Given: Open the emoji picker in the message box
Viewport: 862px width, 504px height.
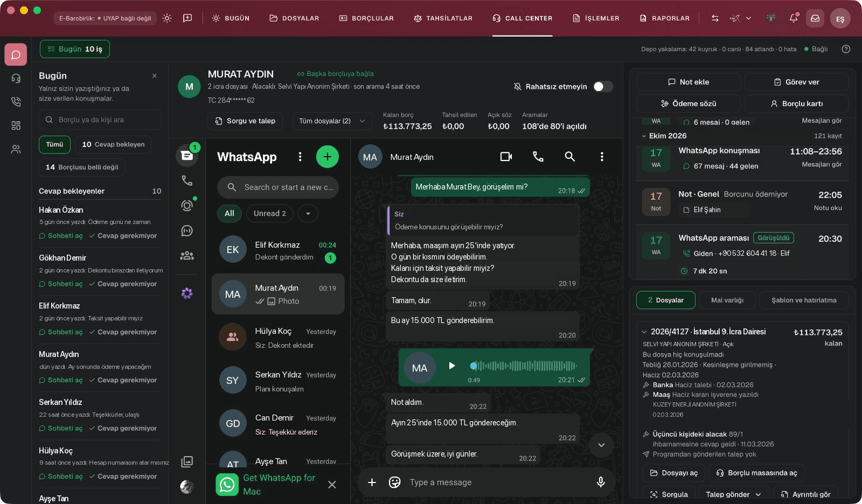Looking at the screenshot, I should coord(395,482).
